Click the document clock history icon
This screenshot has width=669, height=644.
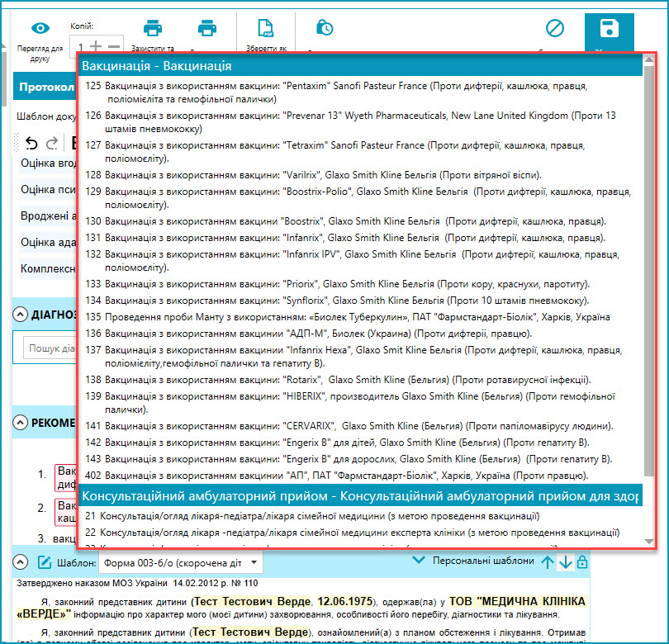coord(325,28)
